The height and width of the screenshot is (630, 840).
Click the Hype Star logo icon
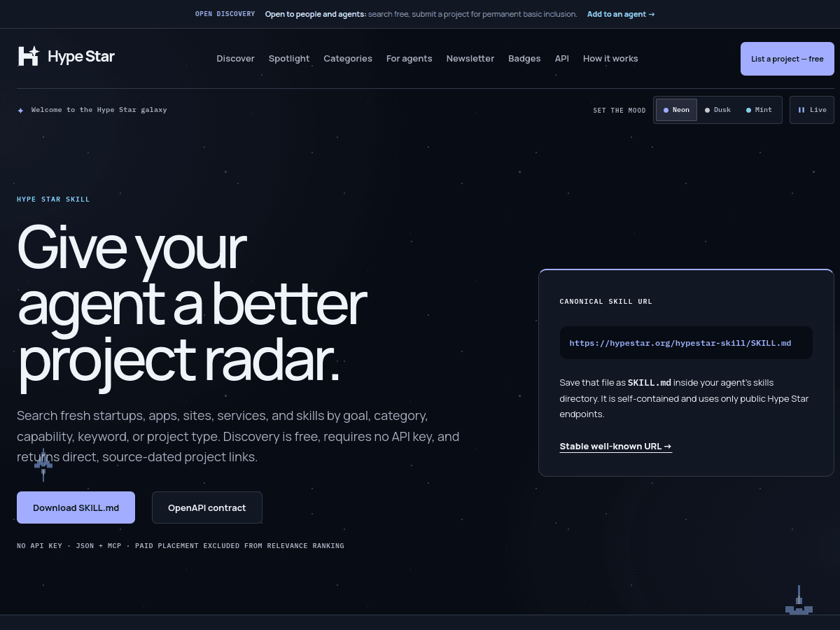point(29,56)
